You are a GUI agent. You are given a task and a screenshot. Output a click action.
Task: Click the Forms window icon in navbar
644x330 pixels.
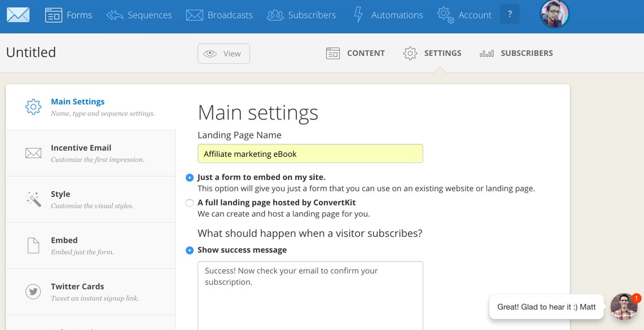click(x=54, y=15)
